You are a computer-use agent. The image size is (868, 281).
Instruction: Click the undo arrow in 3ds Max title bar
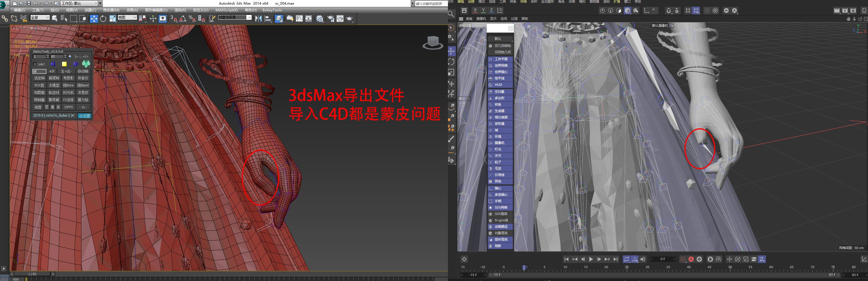(36, 3)
